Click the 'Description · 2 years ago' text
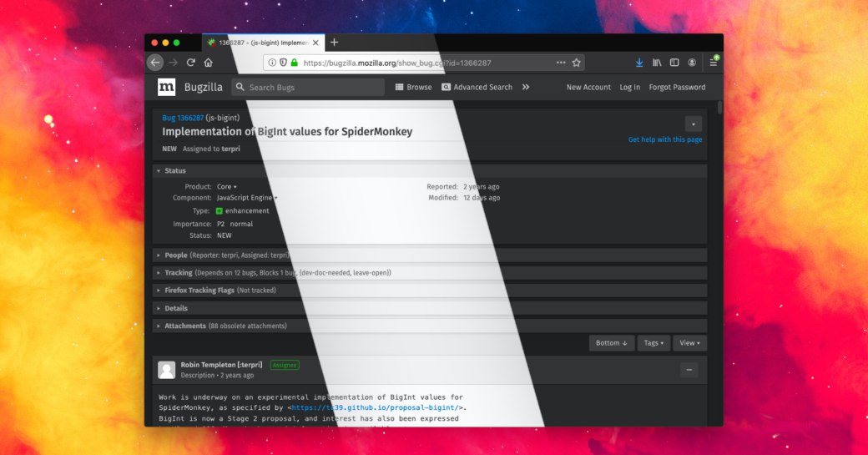Image resolution: width=868 pixels, height=455 pixels. point(217,376)
